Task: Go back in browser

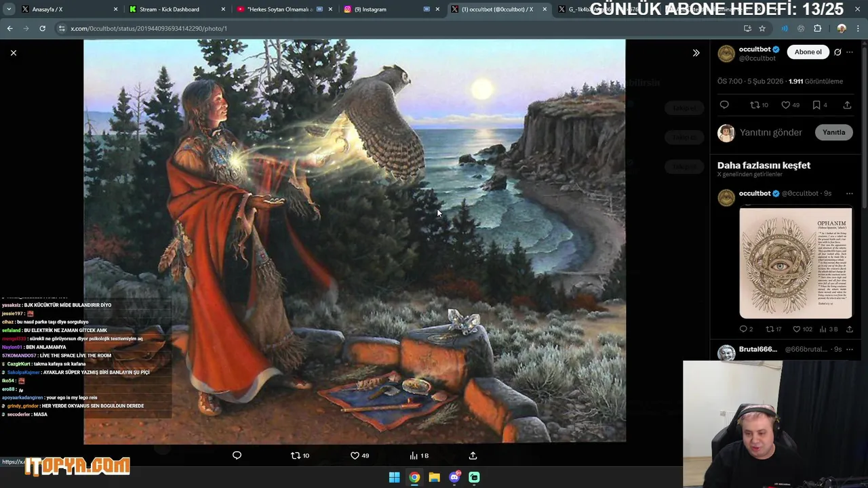Action: coord(9,28)
